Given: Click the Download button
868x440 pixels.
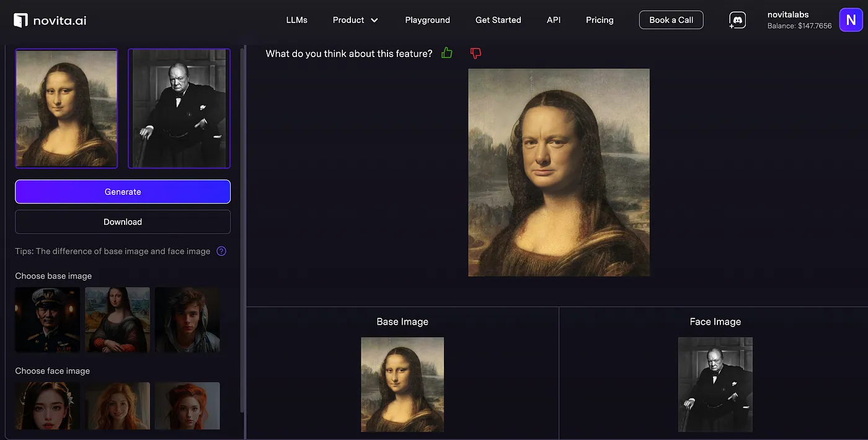Looking at the screenshot, I should (123, 222).
